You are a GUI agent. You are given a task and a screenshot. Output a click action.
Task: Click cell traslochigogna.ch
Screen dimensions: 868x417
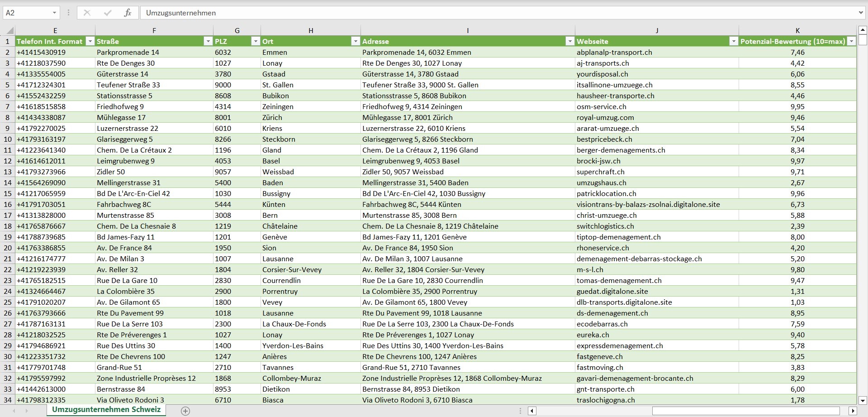click(x=657, y=400)
